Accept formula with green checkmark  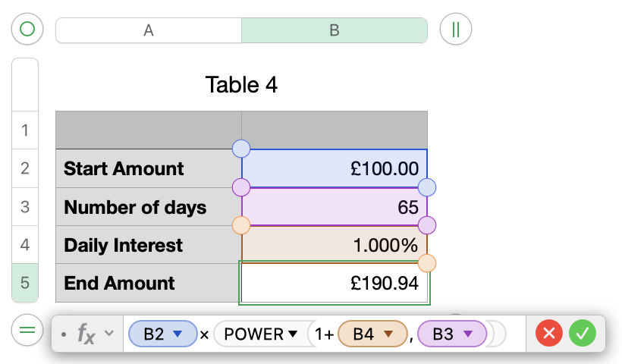coord(583,333)
